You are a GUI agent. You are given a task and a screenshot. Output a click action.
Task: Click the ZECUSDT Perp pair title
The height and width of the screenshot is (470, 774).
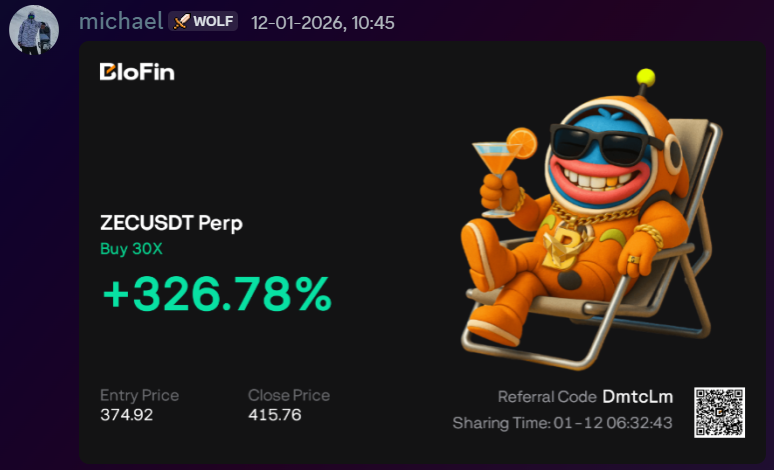(171, 223)
